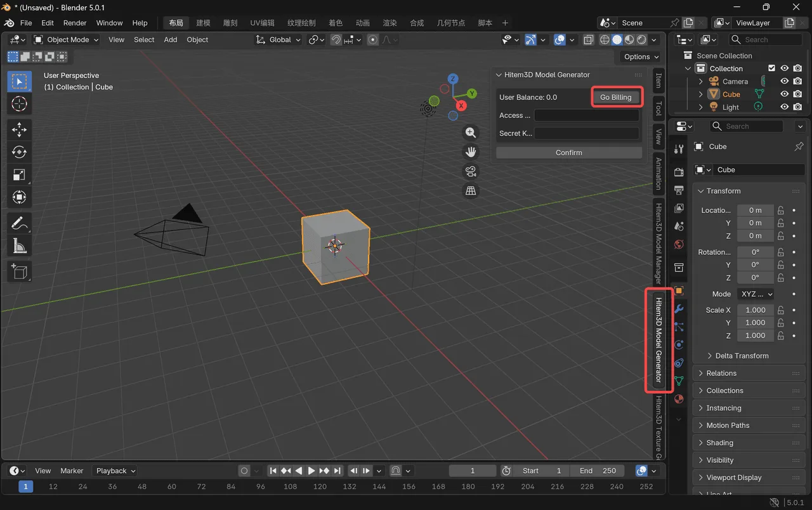Open the timeline Playback popover
The image size is (812, 510).
115,471
